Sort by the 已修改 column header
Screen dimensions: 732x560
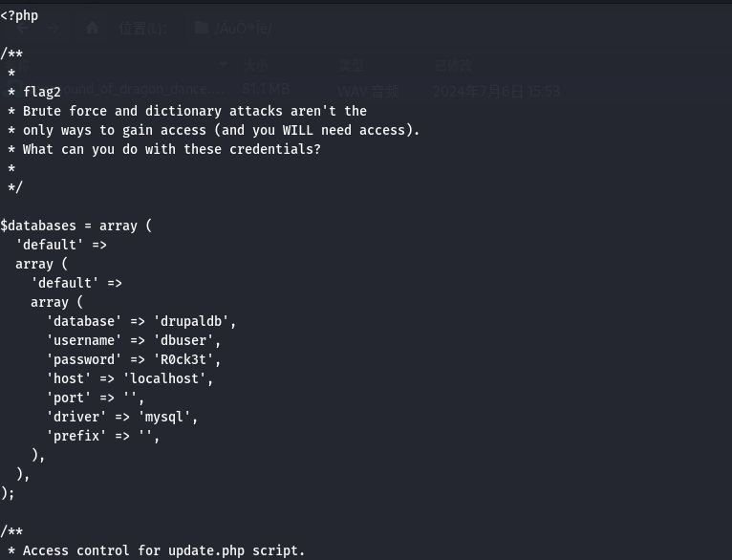454,66
